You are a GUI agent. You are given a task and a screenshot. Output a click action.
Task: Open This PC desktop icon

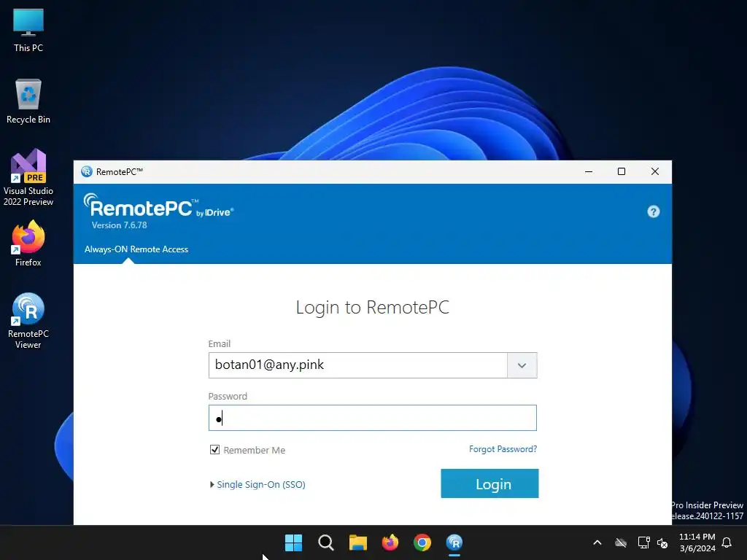28,30
